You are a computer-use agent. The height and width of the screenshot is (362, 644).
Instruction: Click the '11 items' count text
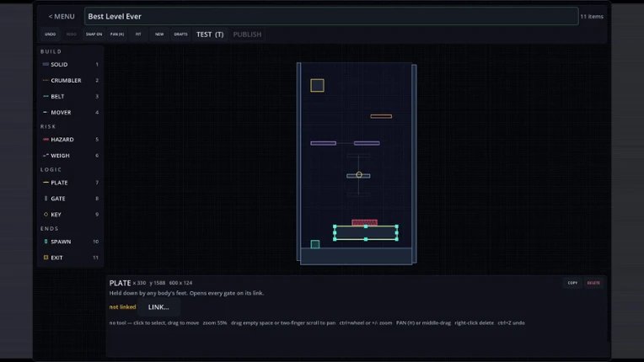coord(592,16)
